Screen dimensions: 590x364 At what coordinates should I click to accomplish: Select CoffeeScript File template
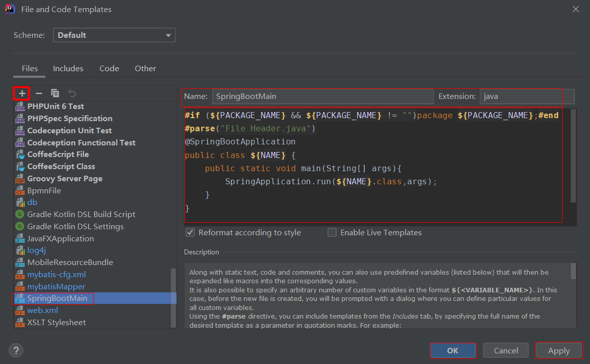tap(95, 154)
